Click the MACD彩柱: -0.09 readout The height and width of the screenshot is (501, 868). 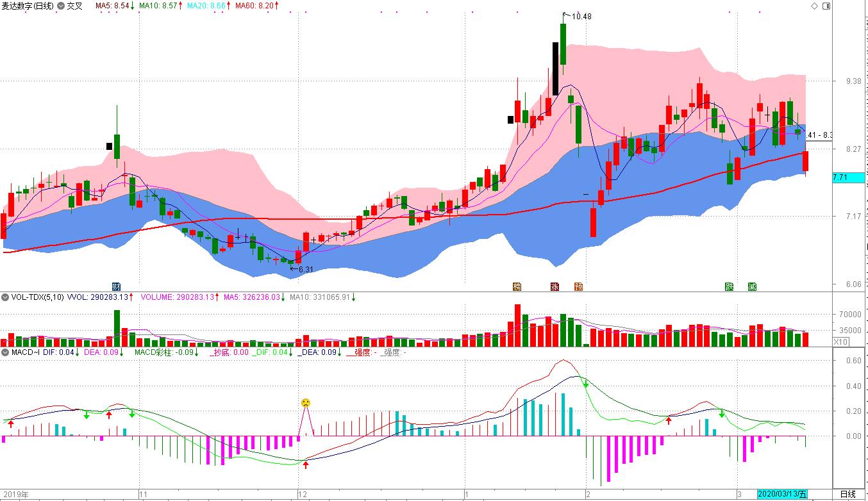click(165, 352)
